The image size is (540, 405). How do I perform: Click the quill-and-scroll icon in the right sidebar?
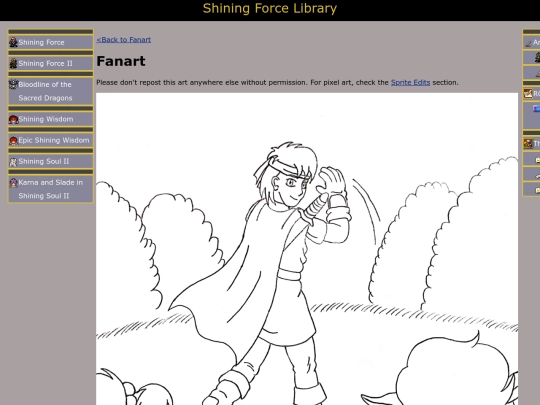coord(528,93)
